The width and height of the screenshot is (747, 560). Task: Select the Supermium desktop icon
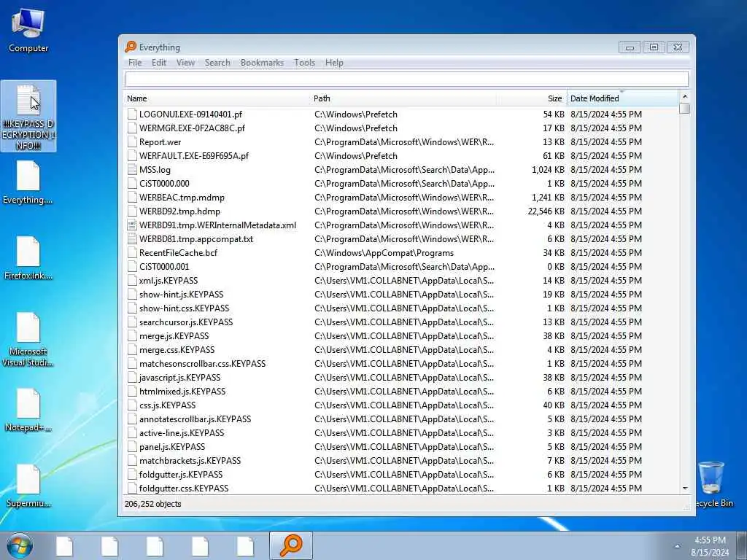28,486
